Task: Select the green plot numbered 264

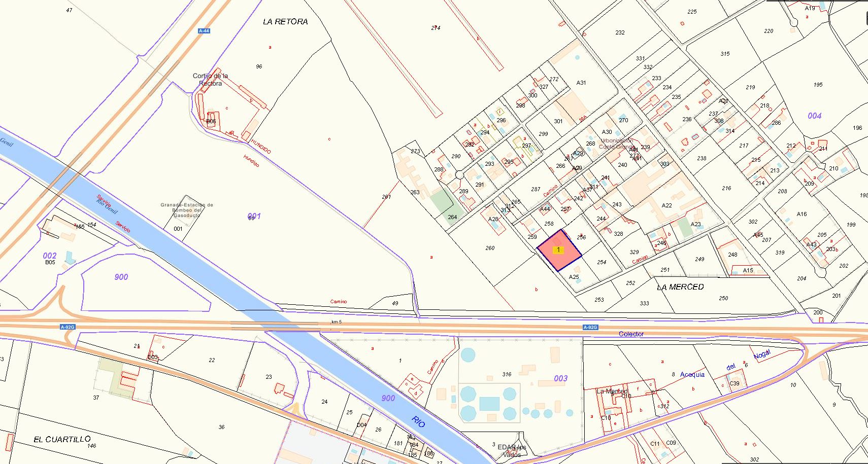Action: tap(452, 217)
